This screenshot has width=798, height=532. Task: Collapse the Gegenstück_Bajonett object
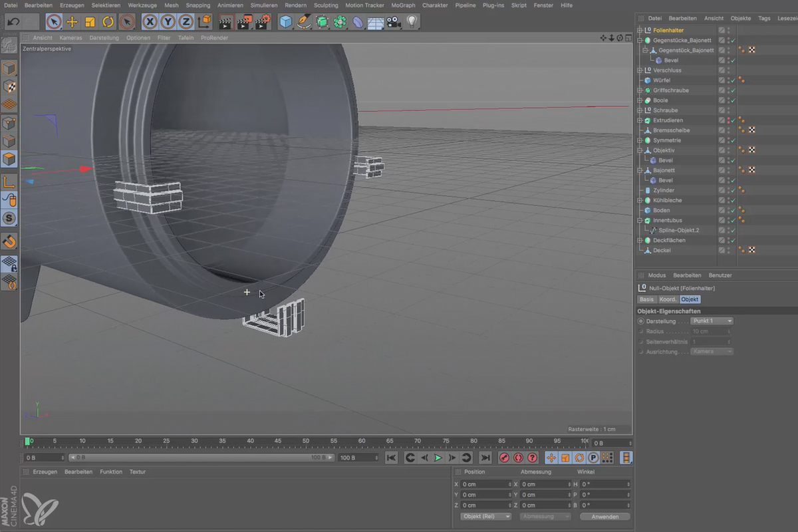[645, 51]
